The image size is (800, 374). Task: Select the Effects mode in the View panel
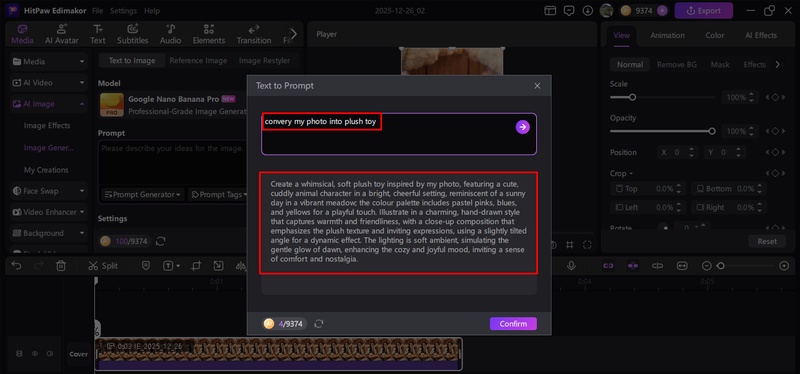pos(754,65)
